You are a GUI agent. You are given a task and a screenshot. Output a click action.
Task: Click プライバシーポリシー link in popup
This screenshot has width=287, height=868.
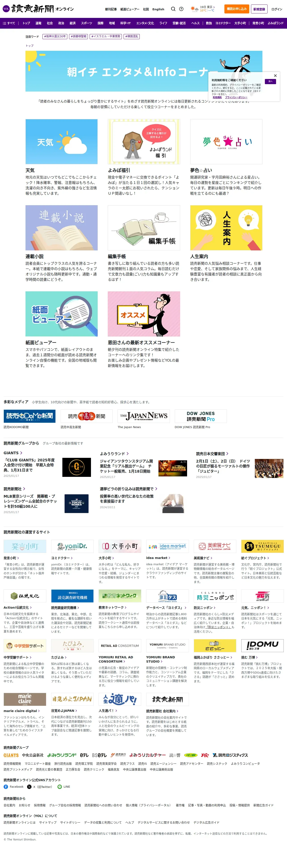click(x=236, y=97)
